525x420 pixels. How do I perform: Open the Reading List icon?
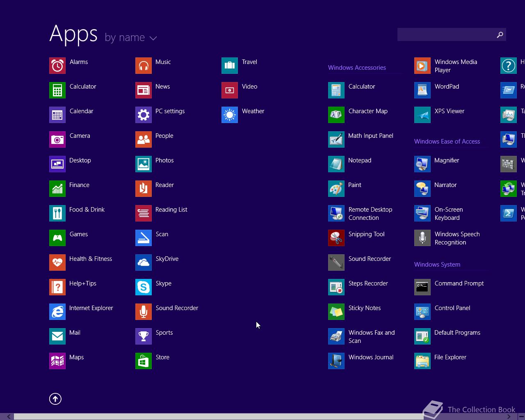click(x=144, y=213)
